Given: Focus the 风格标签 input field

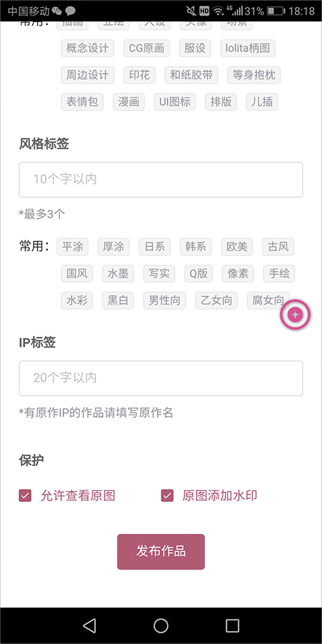Looking at the screenshot, I should (x=161, y=180).
